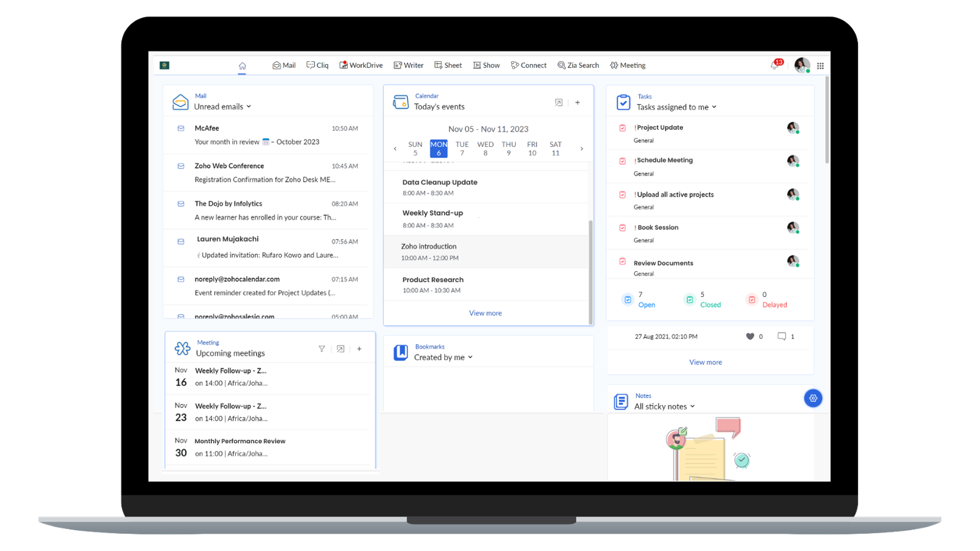Open dashboard settings gear button

813,398
